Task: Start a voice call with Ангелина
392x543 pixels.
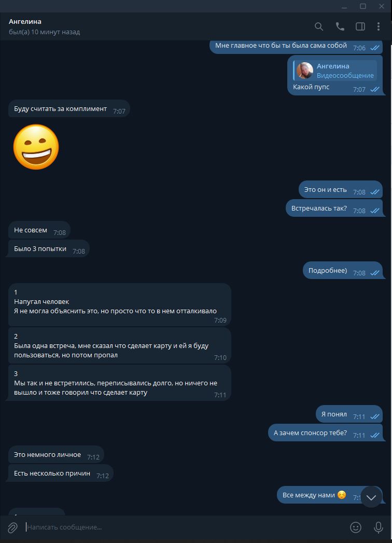Action: click(x=340, y=26)
